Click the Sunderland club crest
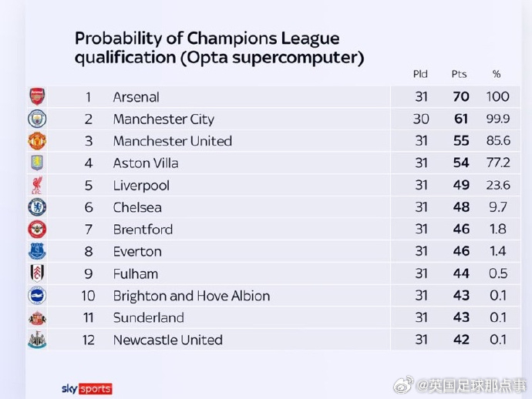 37,317
